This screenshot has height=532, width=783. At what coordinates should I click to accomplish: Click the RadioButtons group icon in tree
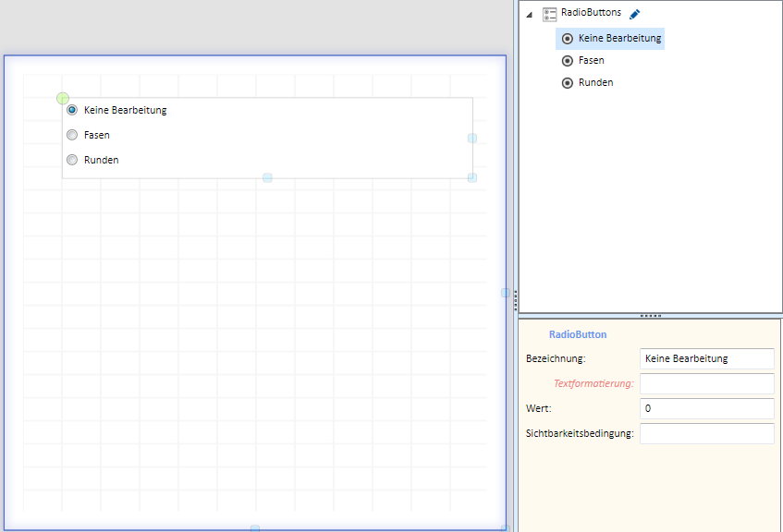549,15
